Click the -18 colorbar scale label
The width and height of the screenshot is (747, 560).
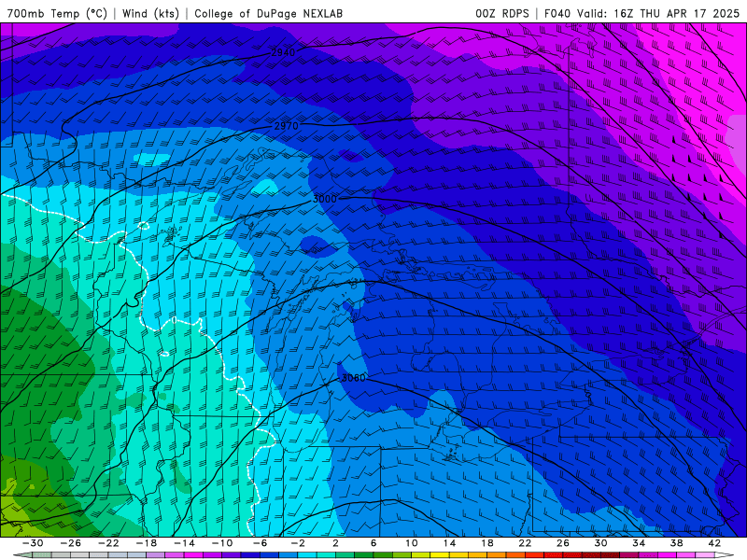[x=147, y=543]
